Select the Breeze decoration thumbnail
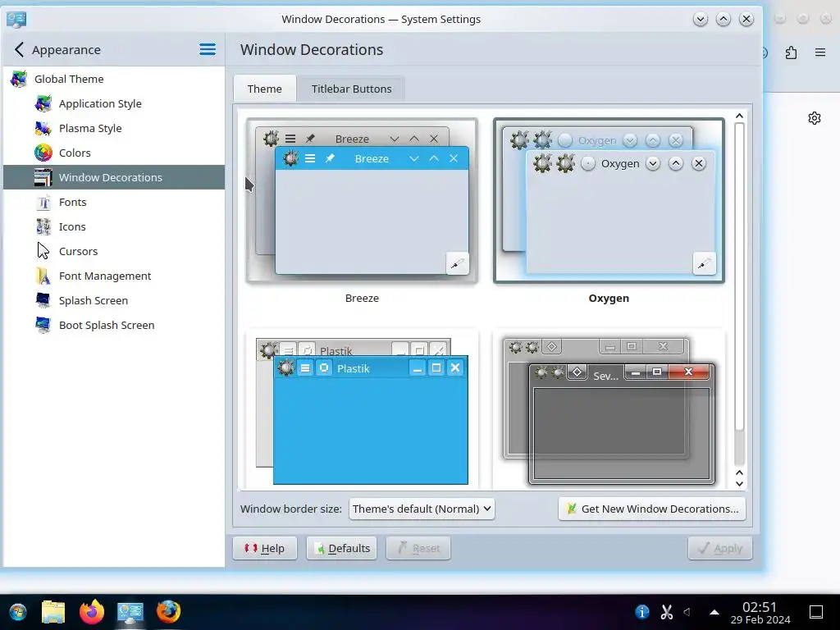This screenshot has width=840, height=630. click(362, 201)
